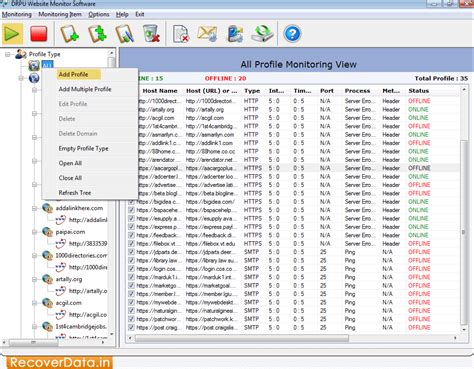Screen dimensions: 474x369
Task: Open the Monitoring menu
Action: coord(17,14)
